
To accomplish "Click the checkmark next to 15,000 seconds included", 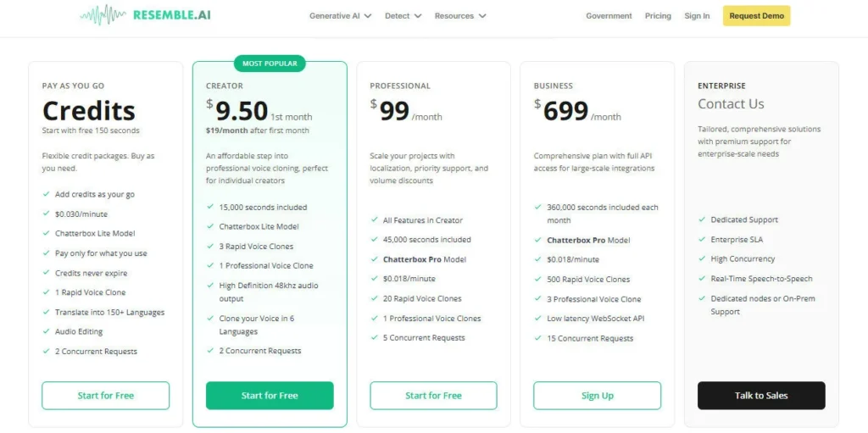I will click(x=209, y=208).
